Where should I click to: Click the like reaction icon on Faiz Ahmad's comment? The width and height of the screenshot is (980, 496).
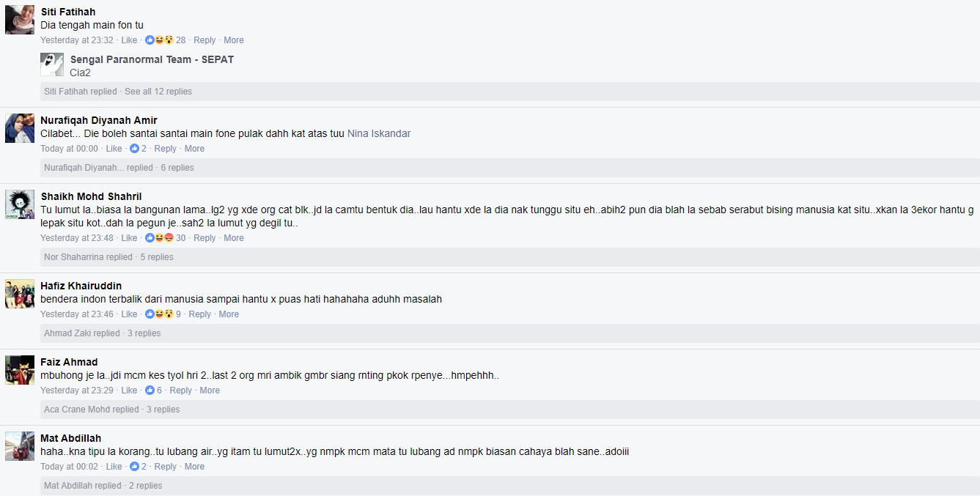150,390
